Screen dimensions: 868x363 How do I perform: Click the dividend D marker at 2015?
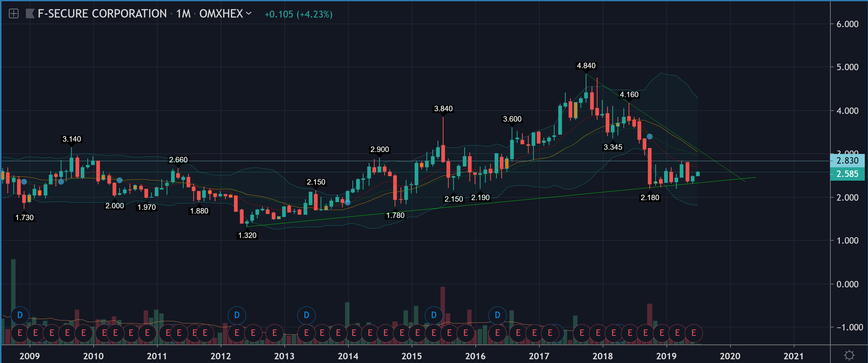point(433,315)
